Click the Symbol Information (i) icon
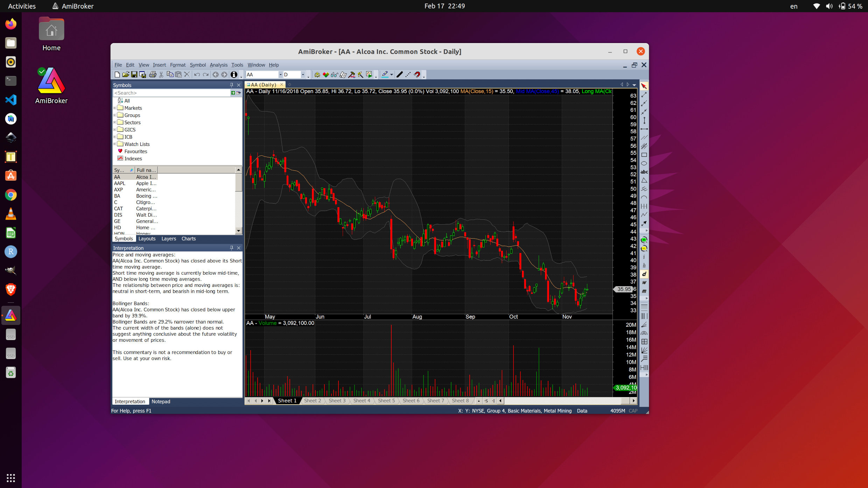The width and height of the screenshot is (868, 488). point(234,75)
